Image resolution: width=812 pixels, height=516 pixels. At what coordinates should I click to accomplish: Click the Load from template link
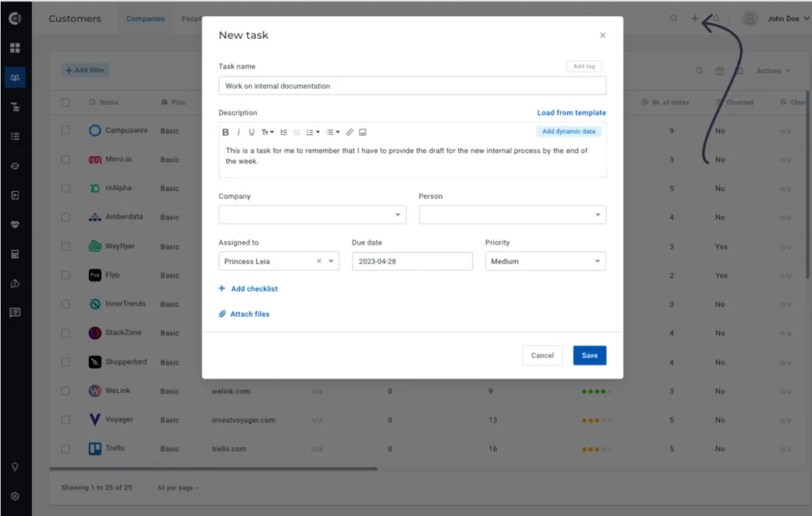pos(571,113)
